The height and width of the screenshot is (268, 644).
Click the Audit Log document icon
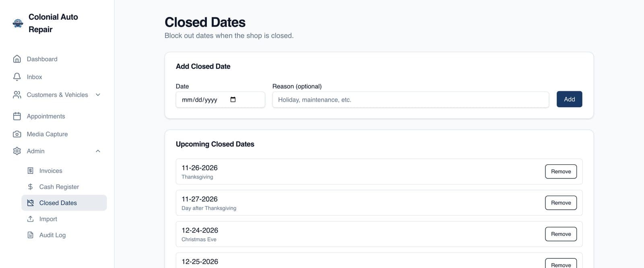coord(30,235)
